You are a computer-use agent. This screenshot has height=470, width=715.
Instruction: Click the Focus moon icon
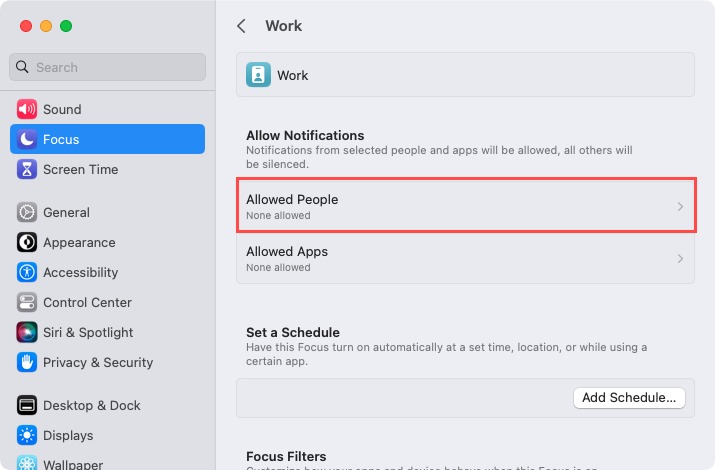(27, 139)
